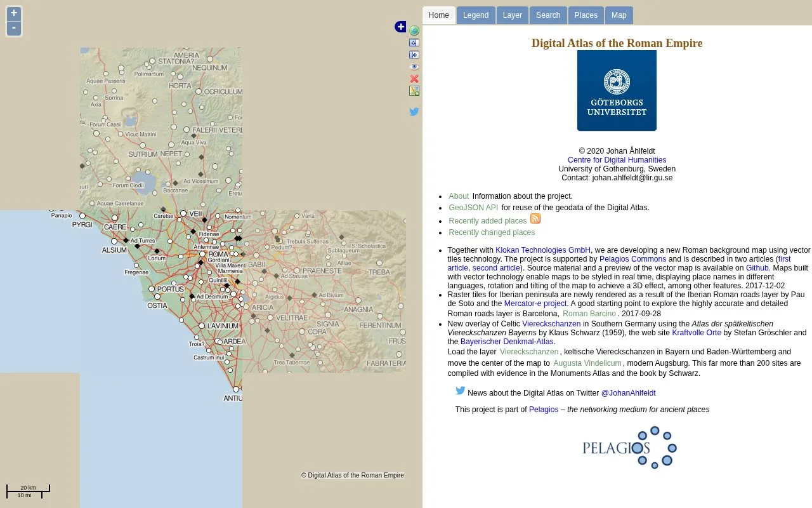Open the RSS feed icon
Viewport: 812px width, 508px height.
coord(535,218)
